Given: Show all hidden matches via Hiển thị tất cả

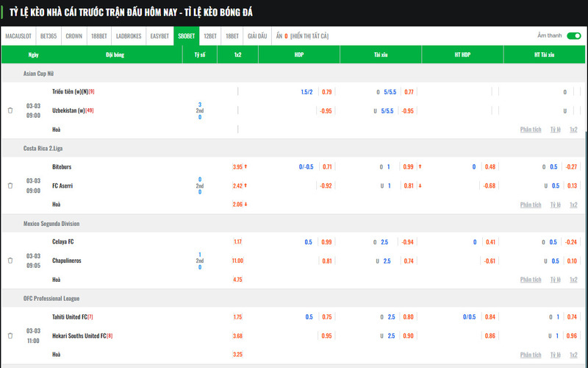Looking at the screenshot, I should 309,36.
